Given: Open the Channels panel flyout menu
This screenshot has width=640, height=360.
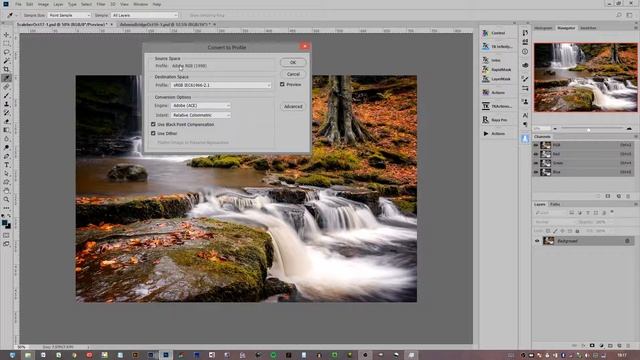Looking at the screenshot, I should tap(636, 136).
